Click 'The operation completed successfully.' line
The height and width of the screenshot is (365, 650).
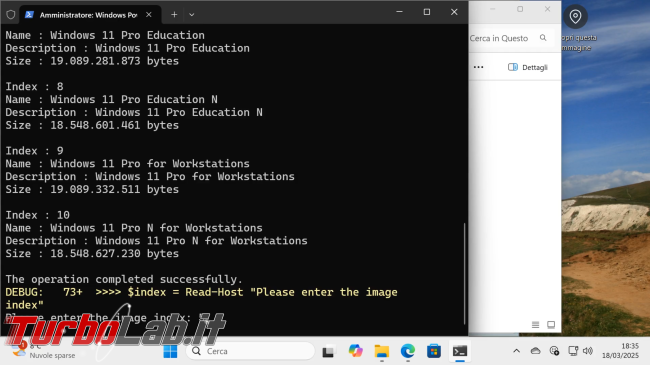pyautogui.click(x=124, y=280)
